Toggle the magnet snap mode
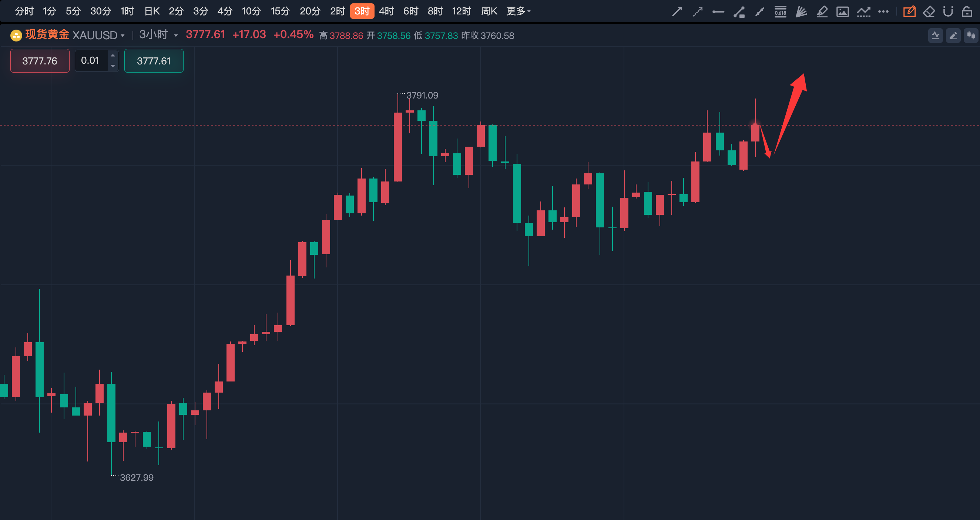Image resolution: width=980 pixels, height=520 pixels. [948, 11]
